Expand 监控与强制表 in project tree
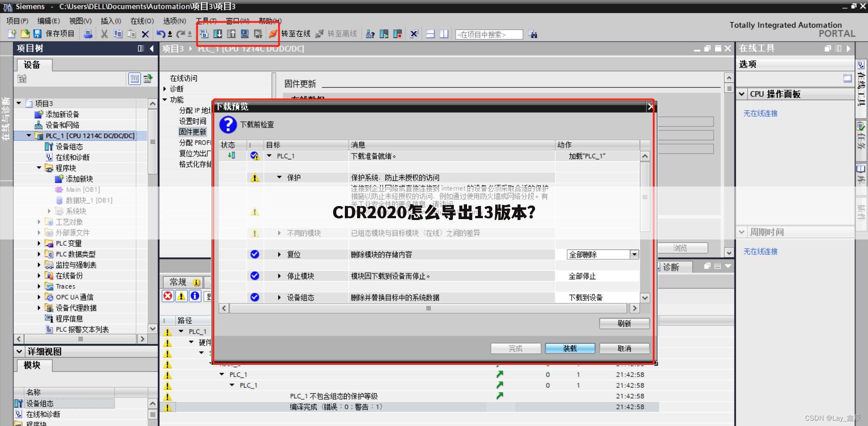The image size is (868, 426). point(39,265)
